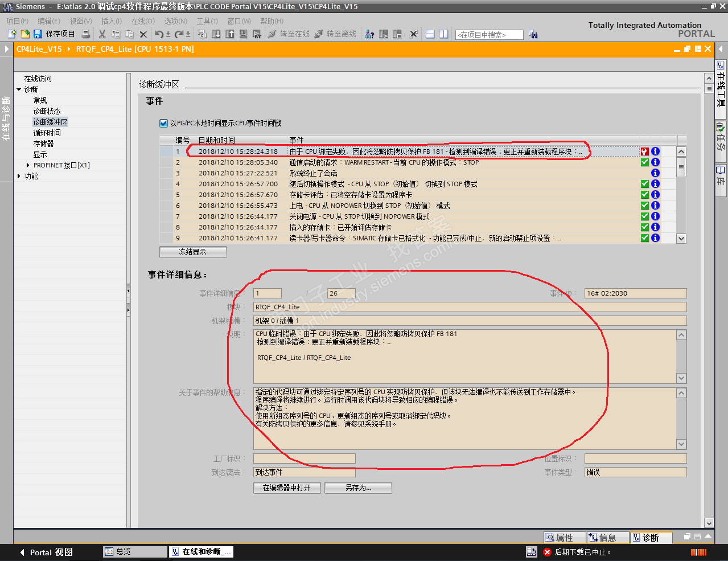Open the 总览 taskbar tab
The image size is (728, 561).
pos(135,552)
